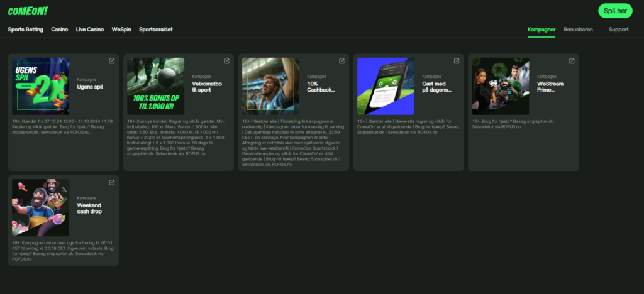
Task: Open external link icon on WeStream Prime card
Action: [x=572, y=61]
